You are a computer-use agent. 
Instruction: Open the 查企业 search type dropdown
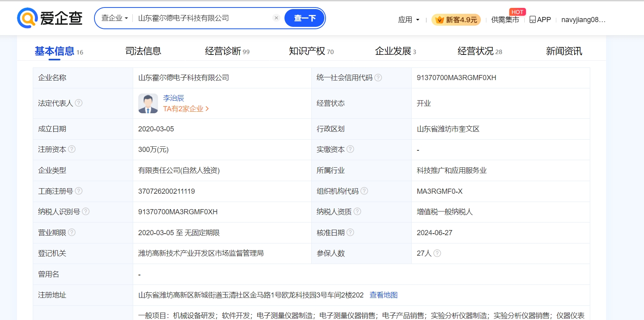[x=115, y=18]
